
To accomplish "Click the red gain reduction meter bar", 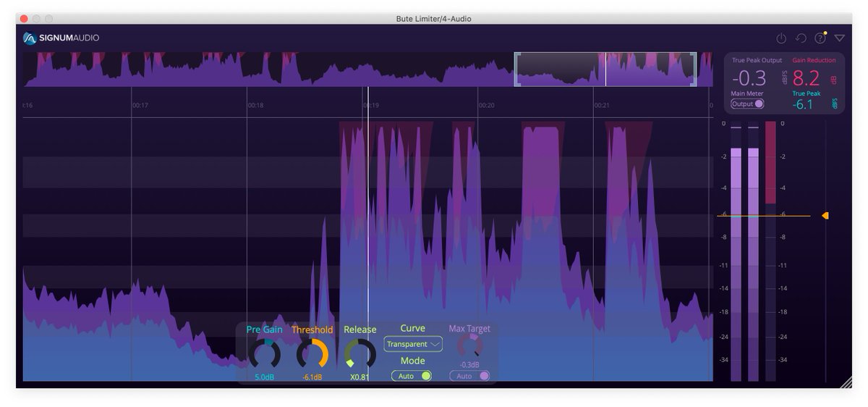I will click(x=770, y=162).
